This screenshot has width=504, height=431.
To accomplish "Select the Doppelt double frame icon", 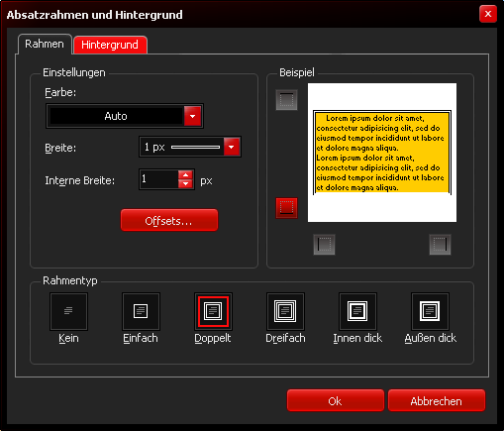I will click(x=213, y=311).
